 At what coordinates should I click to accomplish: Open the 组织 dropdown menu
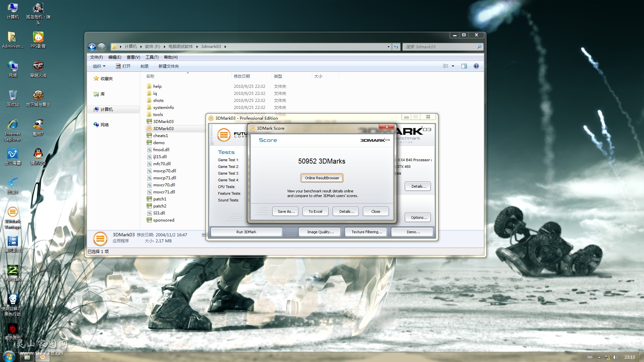coord(99,66)
